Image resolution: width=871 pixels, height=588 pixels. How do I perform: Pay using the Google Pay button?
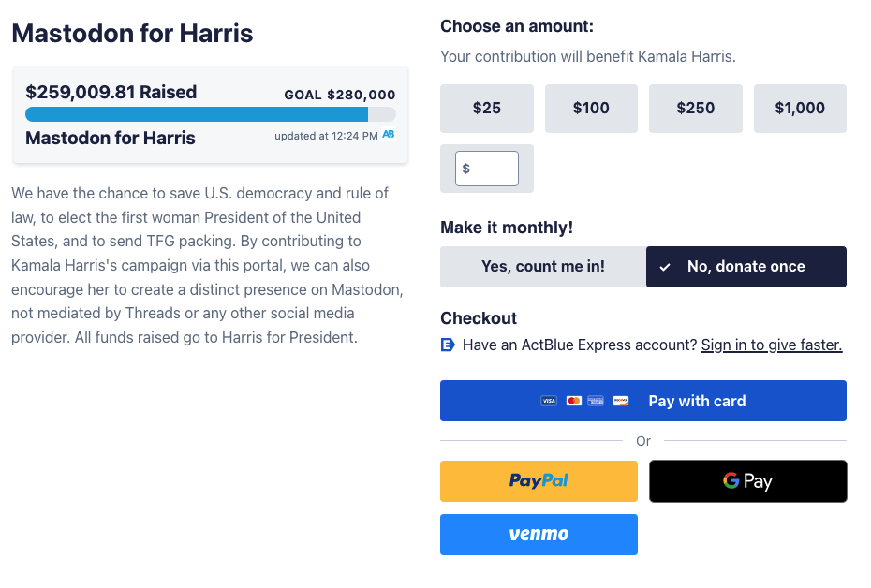[747, 480]
